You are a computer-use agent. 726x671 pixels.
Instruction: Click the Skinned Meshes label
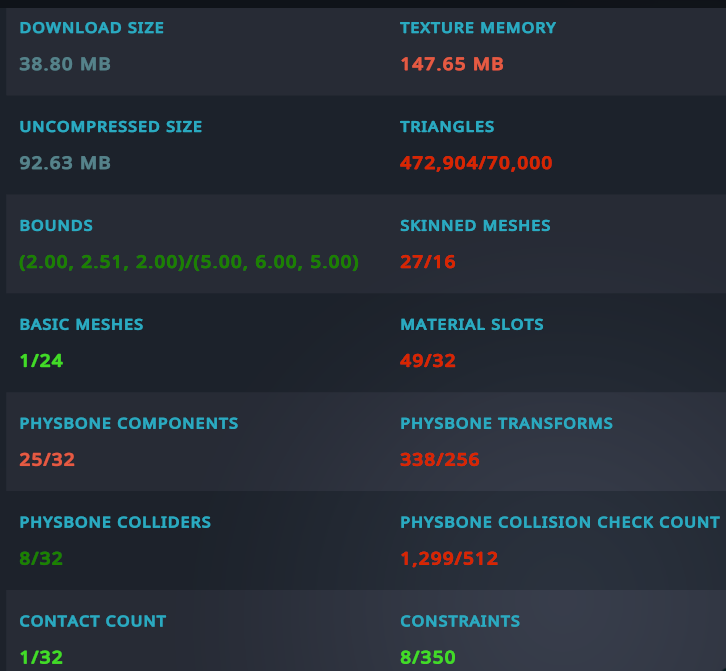pos(475,226)
